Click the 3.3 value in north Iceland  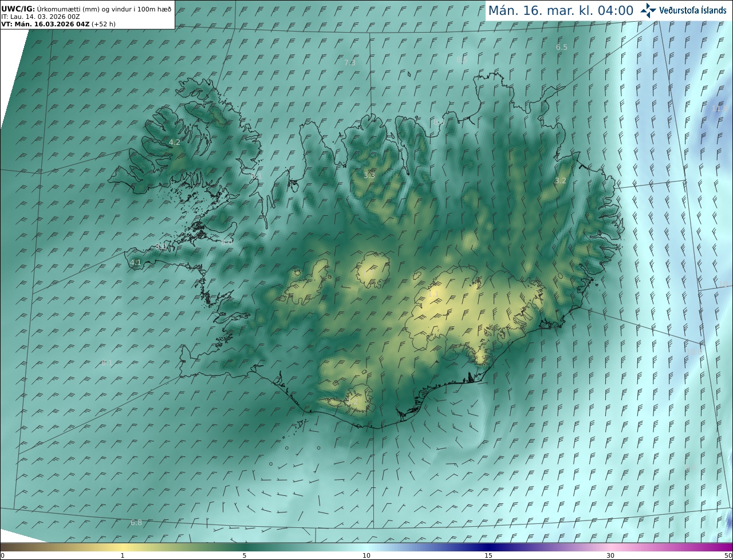coord(369,175)
